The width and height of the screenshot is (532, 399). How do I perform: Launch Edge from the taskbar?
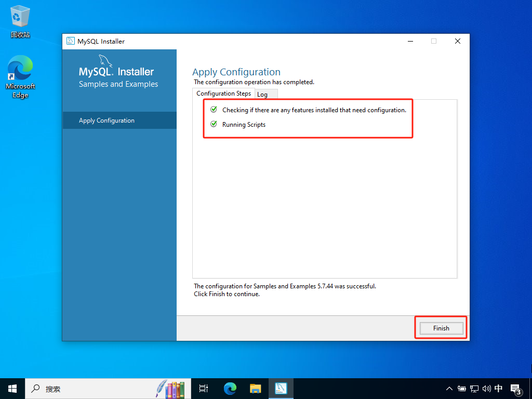pyautogui.click(x=230, y=389)
